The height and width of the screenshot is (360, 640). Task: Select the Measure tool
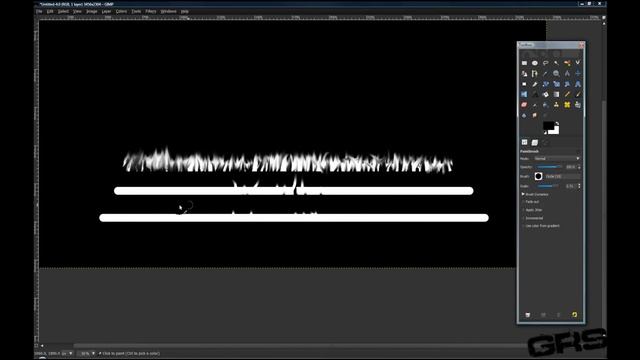(x=567, y=73)
